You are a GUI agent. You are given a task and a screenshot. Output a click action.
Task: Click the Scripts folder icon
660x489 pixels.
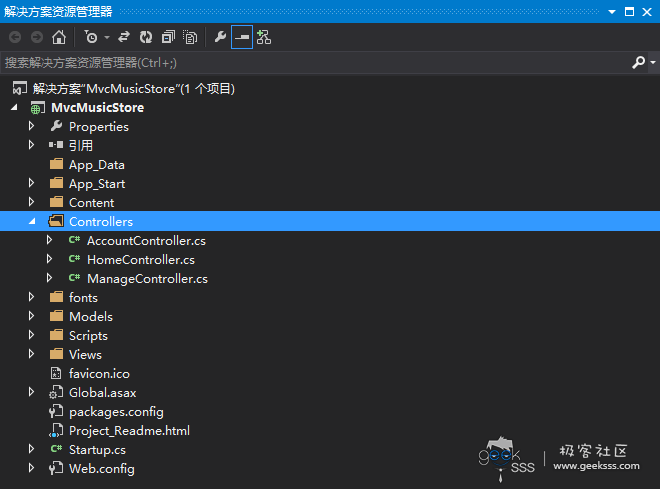56,335
